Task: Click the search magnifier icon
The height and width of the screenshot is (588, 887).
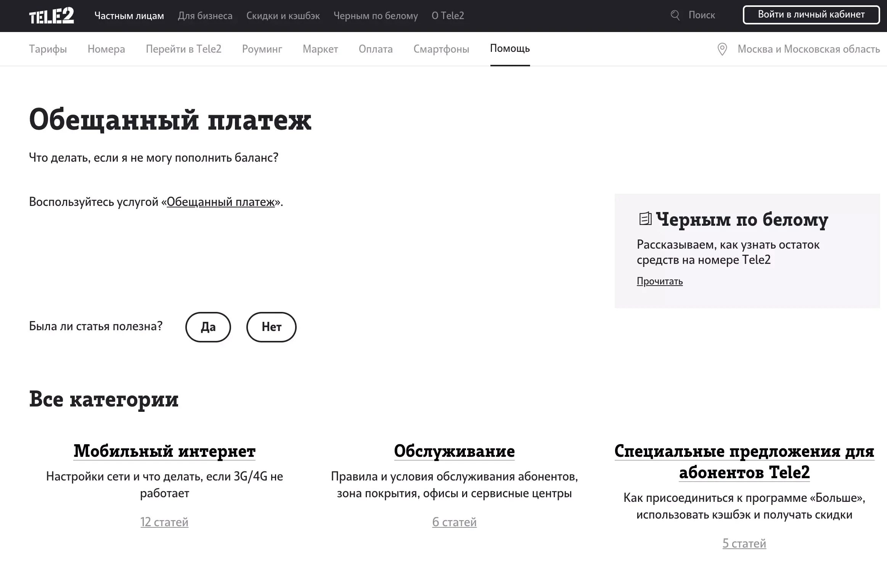Action: click(x=675, y=15)
